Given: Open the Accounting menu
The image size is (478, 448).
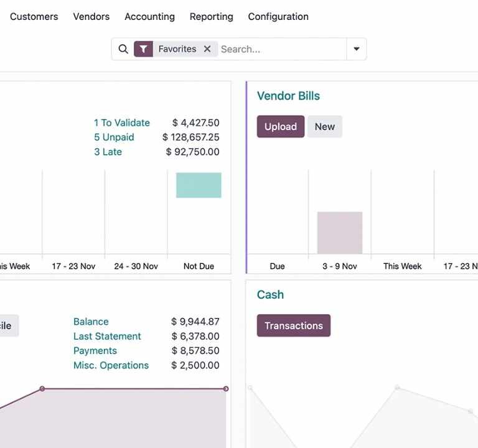Looking at the screenshot, I should coord(149,17).
